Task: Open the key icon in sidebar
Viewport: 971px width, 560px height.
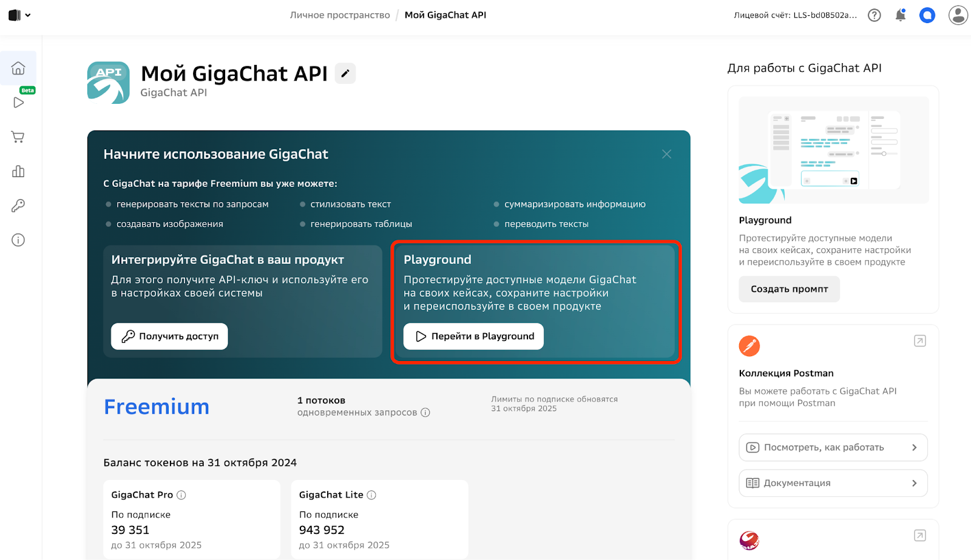Action: pos(18,206)
